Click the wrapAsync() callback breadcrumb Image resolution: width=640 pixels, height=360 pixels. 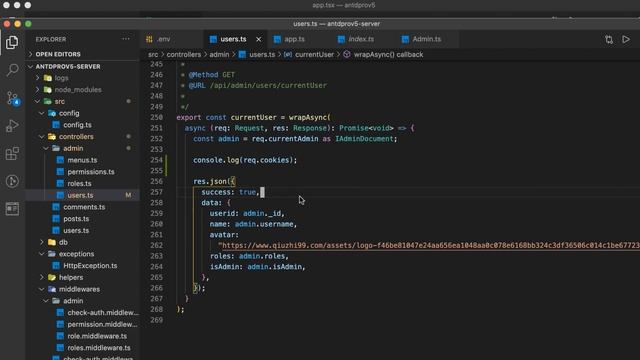pos(383,54)
